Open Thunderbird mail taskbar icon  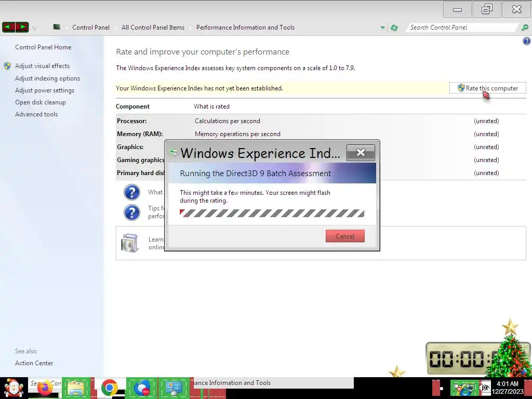tap(141, 388)
